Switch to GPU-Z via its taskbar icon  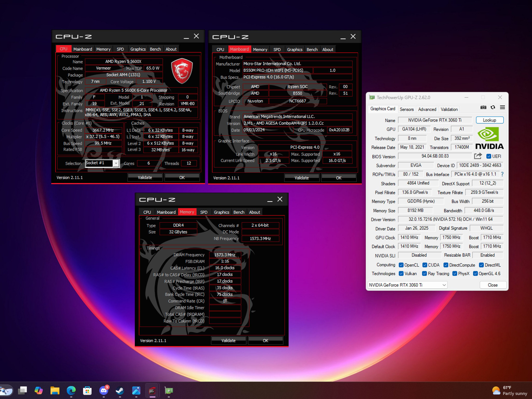pyautogui.click(x=169, y=390)
